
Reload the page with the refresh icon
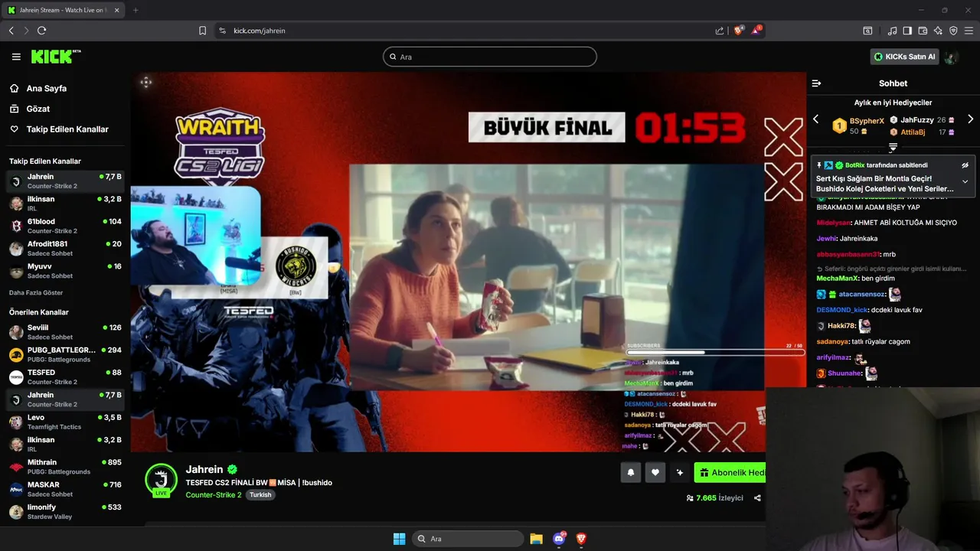tap(42, 31)
